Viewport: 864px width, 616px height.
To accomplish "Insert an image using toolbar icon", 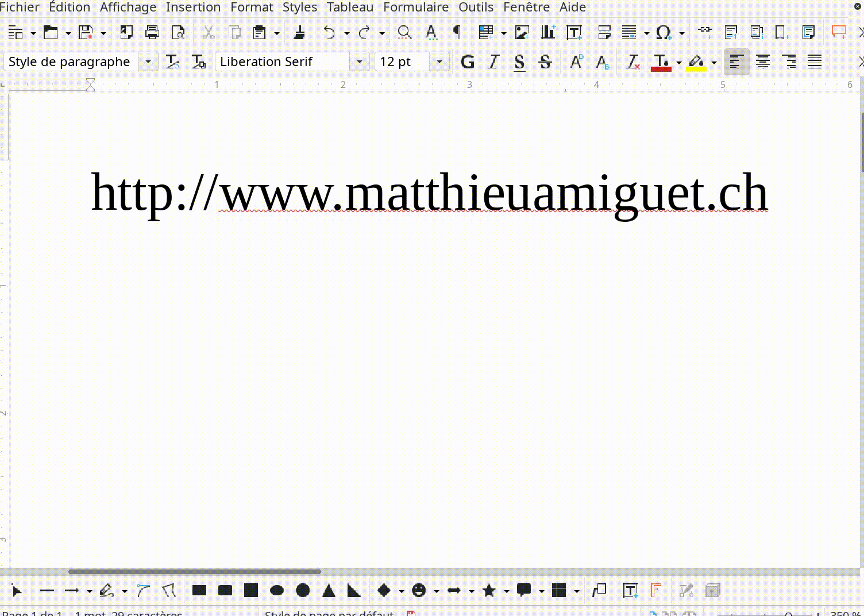I will point(522,32).
